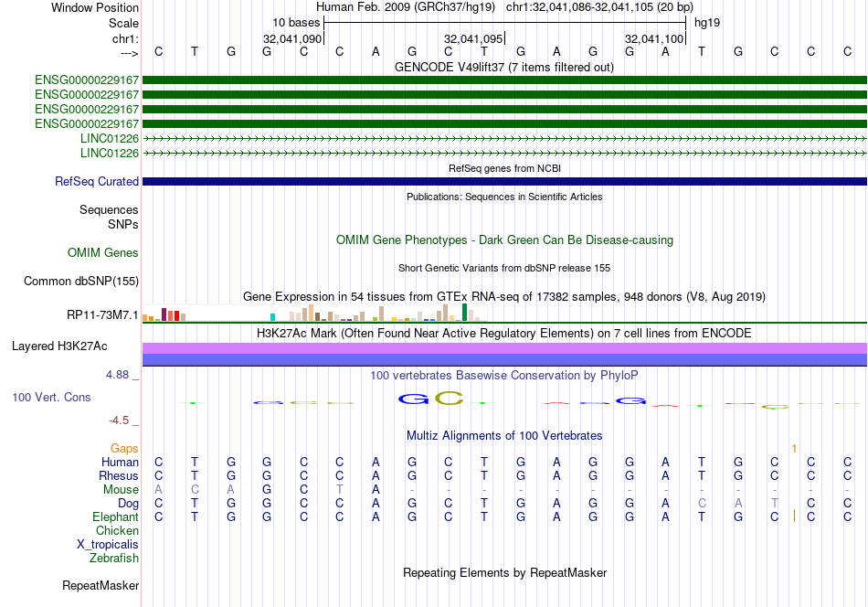Click the OMIM Genes label
The image size is (868, 607).
tap(102, 253)
